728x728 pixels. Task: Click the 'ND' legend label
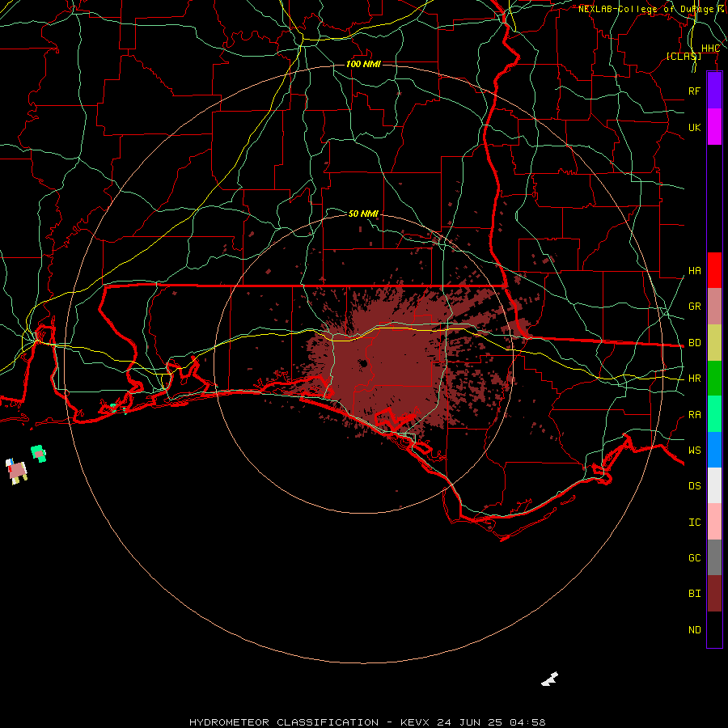click(694, 630)
